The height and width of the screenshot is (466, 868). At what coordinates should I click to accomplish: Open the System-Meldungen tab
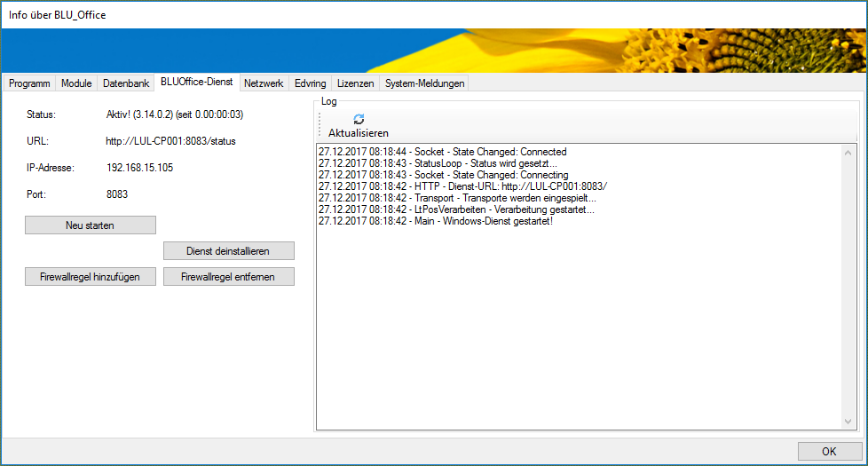click(x=424, y=83)
